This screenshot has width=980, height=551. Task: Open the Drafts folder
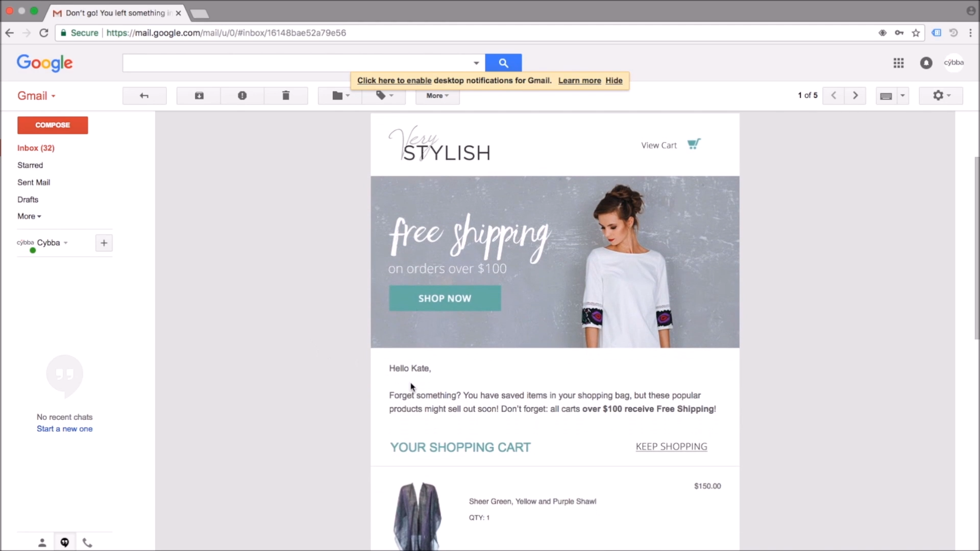28,199
